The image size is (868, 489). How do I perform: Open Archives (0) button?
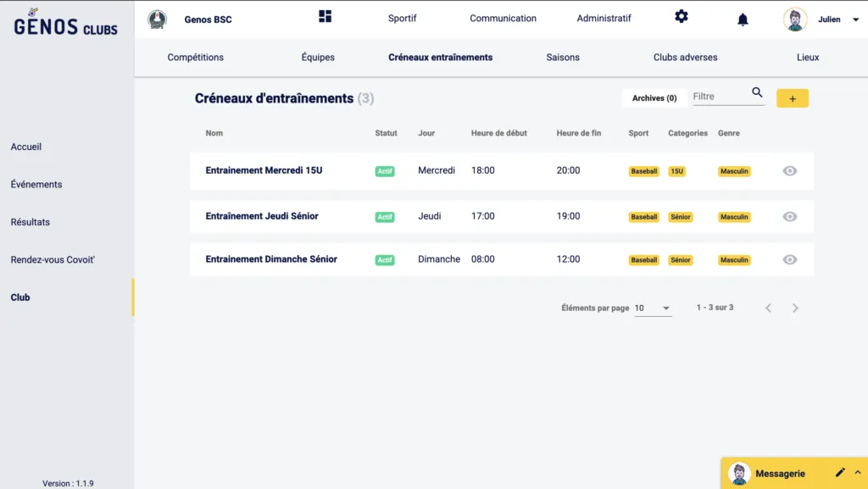click(x=654, y=98)
